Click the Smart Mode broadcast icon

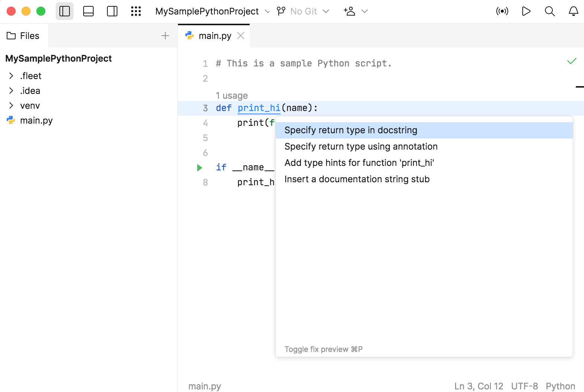502,11
